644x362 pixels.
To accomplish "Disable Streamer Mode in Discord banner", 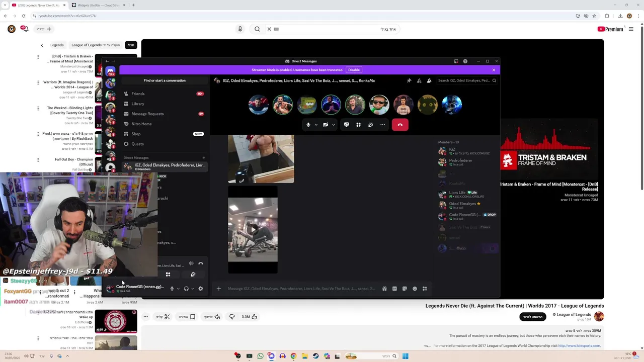I will click(354, 70).
